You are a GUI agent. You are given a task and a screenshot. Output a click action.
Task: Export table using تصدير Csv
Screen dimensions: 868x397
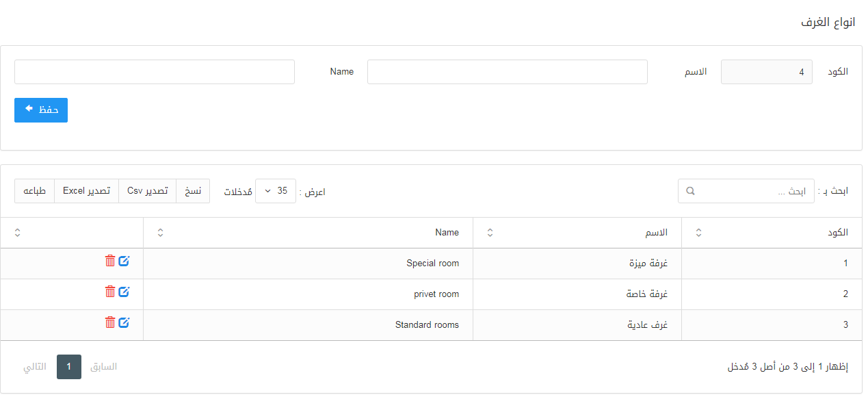coord(148,191)
